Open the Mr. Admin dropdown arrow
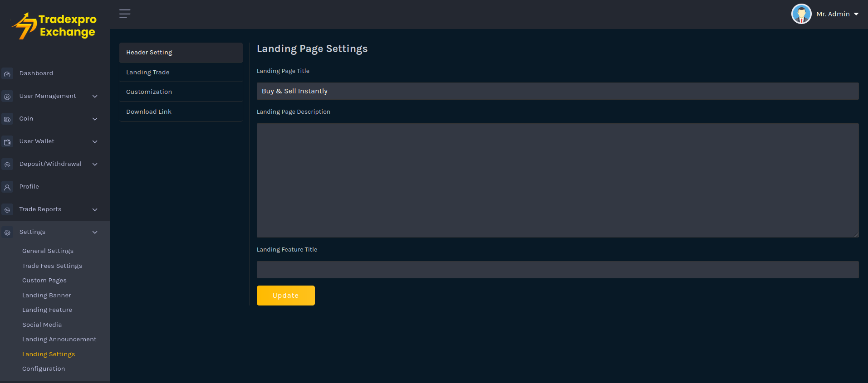The height and width of the screenshot is (383, 868). pyautogui.click(x=856, y=14)
